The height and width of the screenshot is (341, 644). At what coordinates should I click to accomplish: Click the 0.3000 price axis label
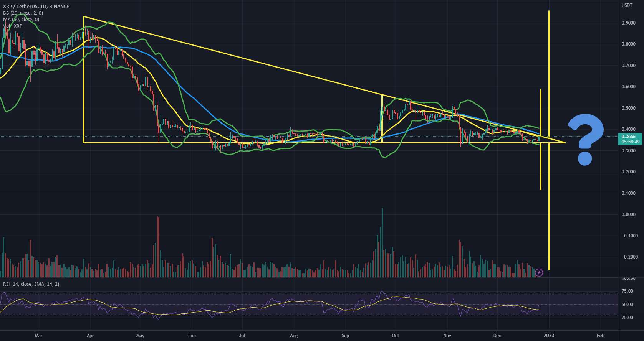coord(628,151)
